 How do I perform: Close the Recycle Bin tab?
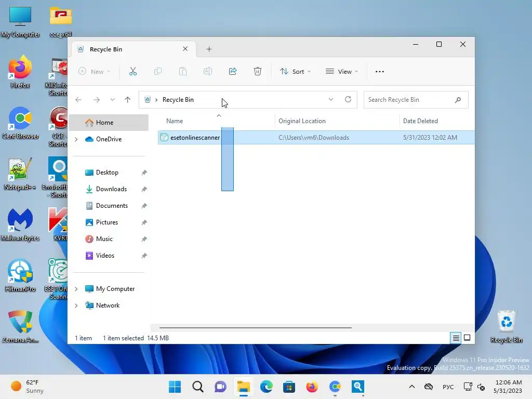click(185, 49)
